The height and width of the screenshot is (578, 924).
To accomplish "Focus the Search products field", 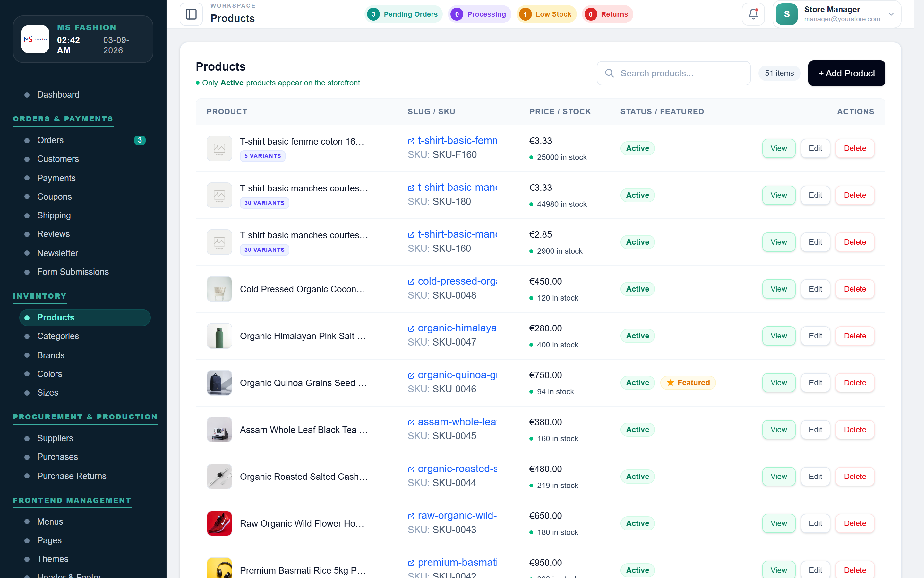I will click(673, 73).
